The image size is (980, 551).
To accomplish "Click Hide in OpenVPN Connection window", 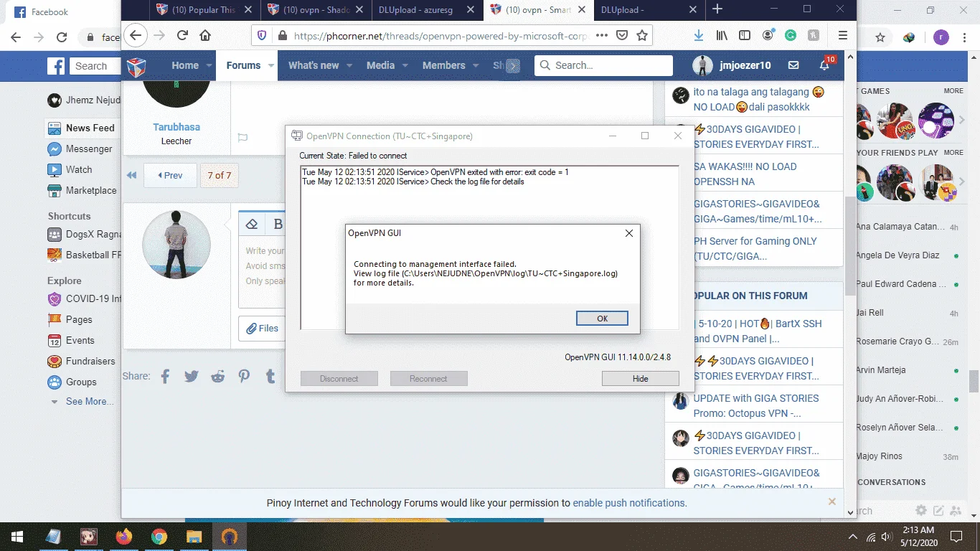I will click(640, 379).
